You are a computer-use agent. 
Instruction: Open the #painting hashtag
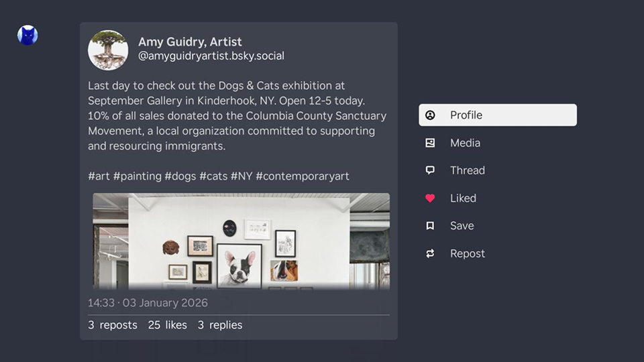[x=137, y=176]
